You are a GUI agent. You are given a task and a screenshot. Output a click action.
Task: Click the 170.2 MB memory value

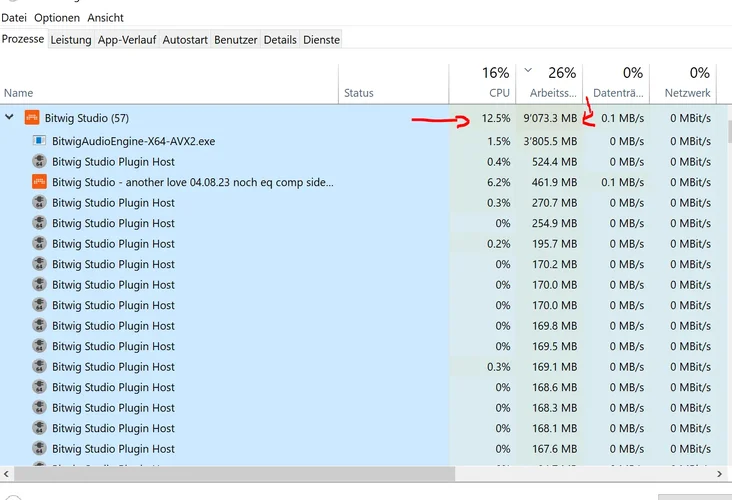pyautogui.click(x=554, y=264)
